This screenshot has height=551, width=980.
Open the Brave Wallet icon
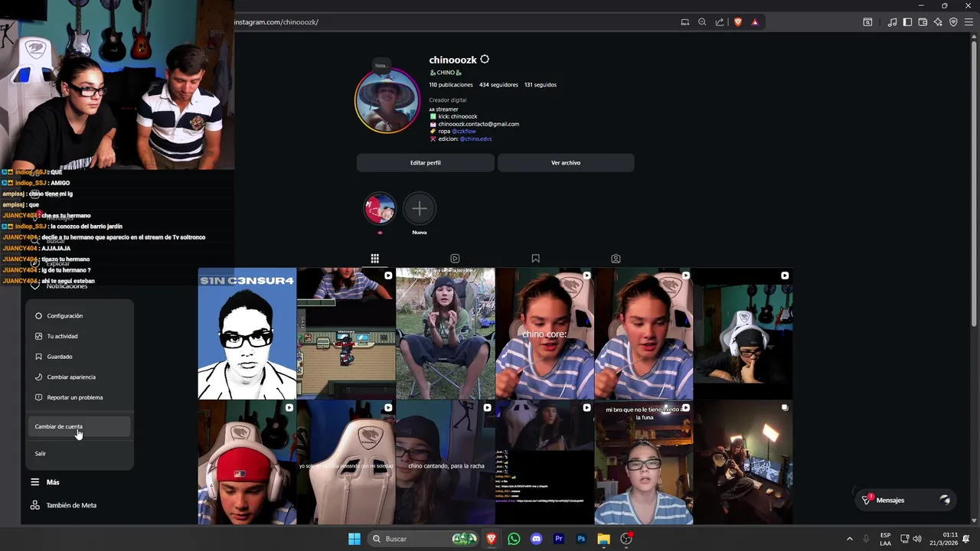[x=923, y=22]
